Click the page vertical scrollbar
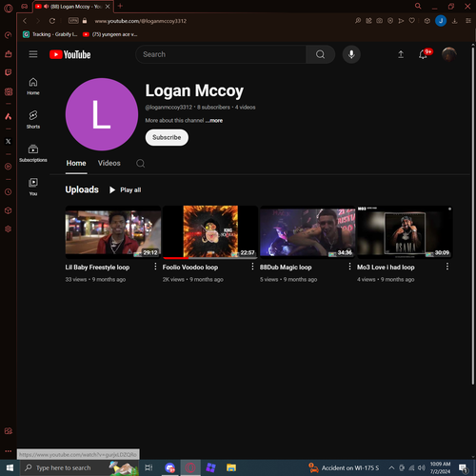 point(473,216)
